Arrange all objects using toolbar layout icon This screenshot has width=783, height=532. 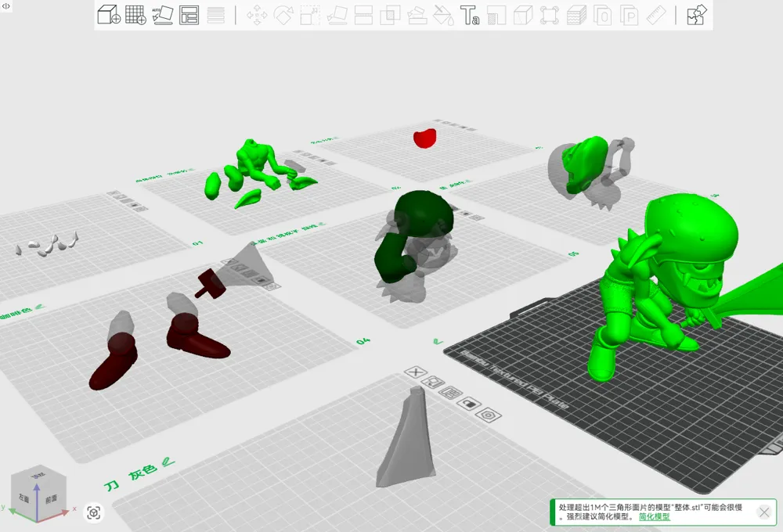coord(189,15)
